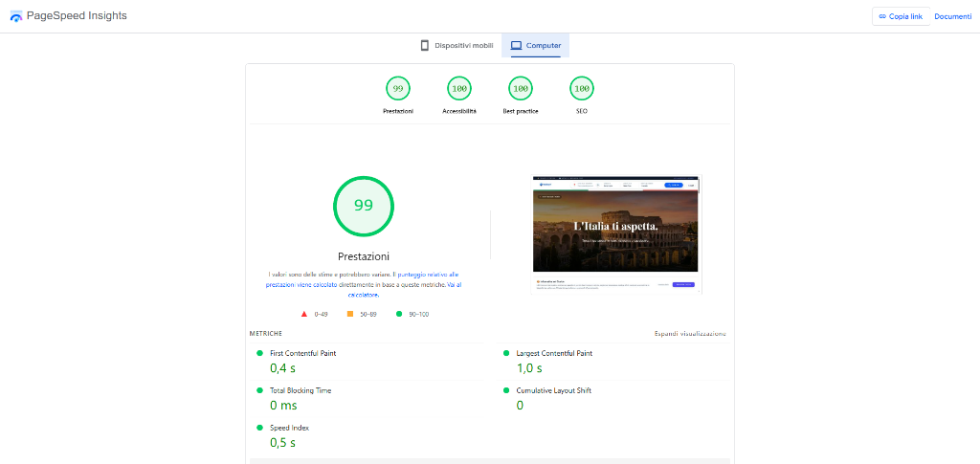This screenshot has height=464, width=980.
Task: Click the 1,0 s Largest Contentful Paint value
Action: pos(529,368)
